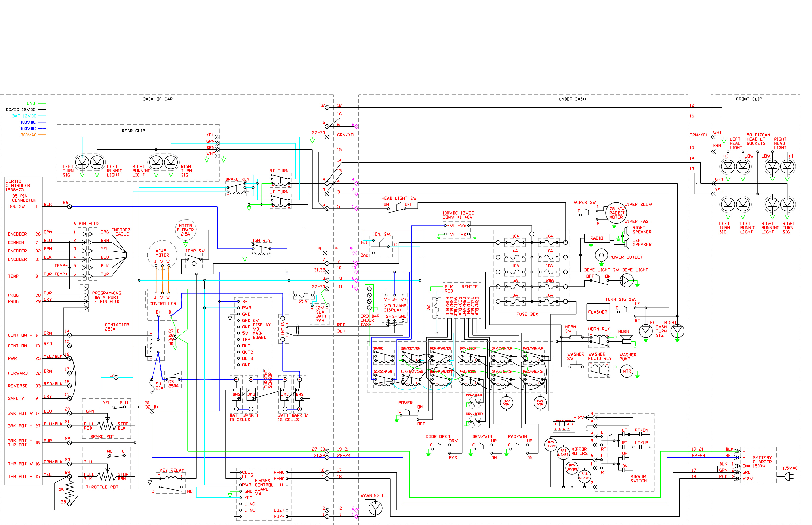Click the BATT BANK 2 15 CELLS label
The height and width of the screenshot is (525, 812).
point(293,418)
